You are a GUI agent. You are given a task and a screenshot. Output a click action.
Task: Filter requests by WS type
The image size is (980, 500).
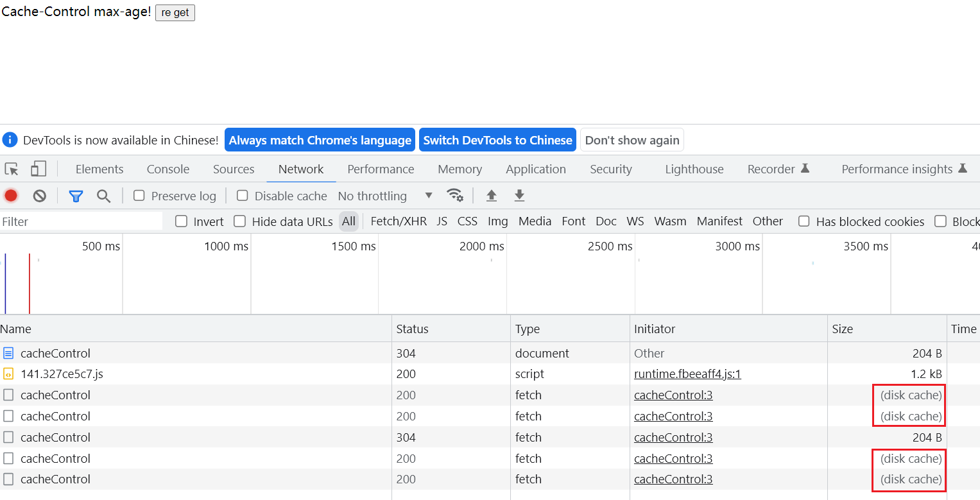pos(635,221)
